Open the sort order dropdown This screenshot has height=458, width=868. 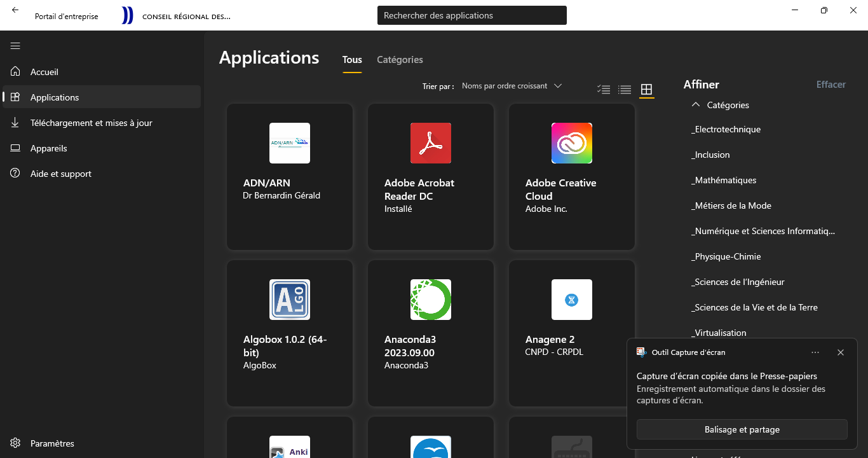(512, 86)
